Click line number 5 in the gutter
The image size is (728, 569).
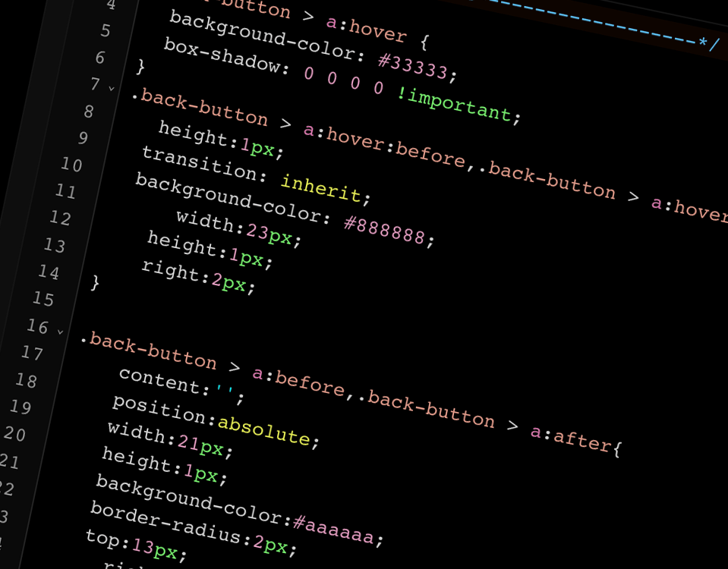pos(106,30)
